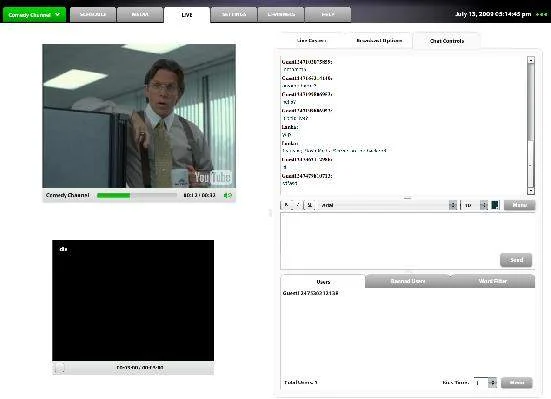
Task: Open the chat text color swatch
Action: (x=495, y=205)
